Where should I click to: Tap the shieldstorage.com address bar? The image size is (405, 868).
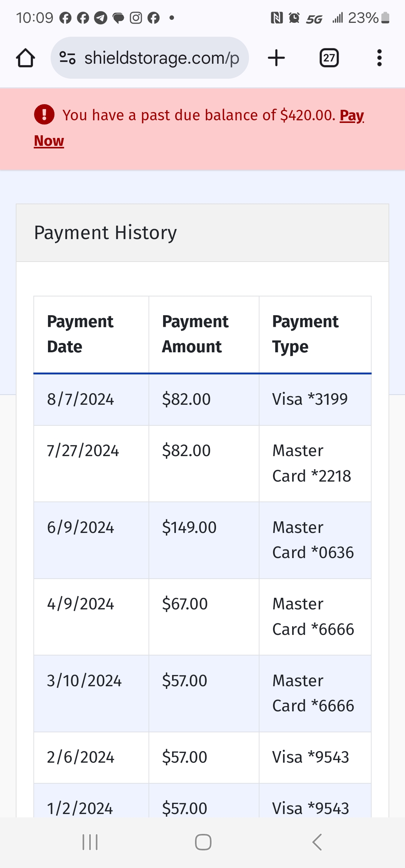click(161, 58)
